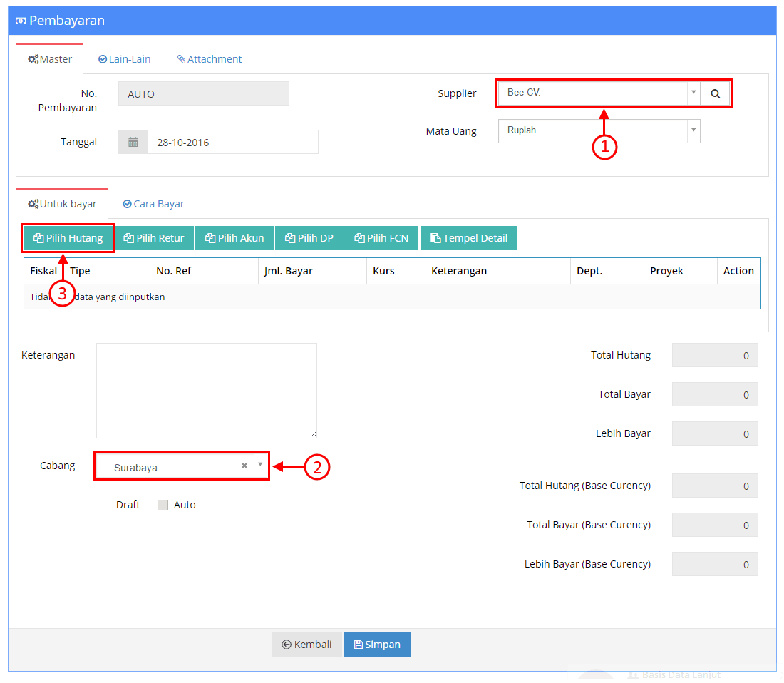Open the Attachment tab
The width and height of the screenshot is (784, 683).
click(x=209, y=59)
